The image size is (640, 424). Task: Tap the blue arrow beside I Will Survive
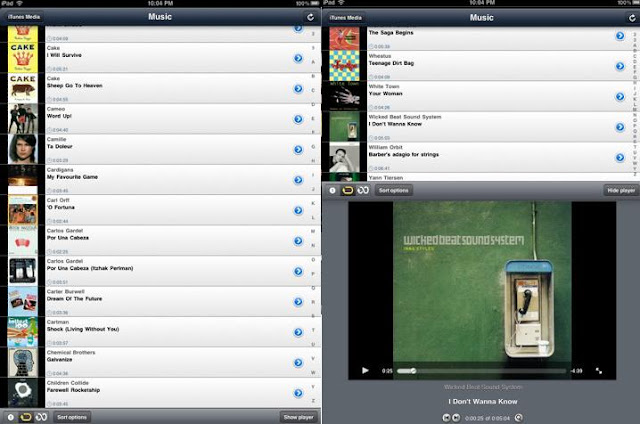coord(298,58)
